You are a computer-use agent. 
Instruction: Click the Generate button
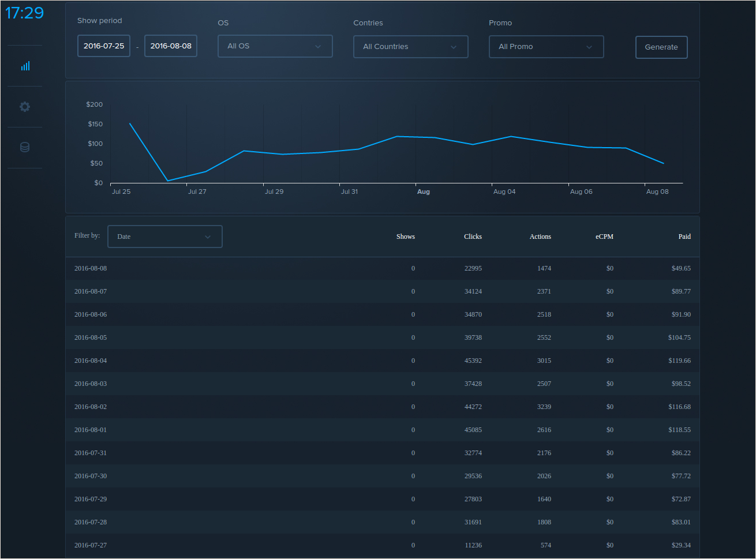click(661, 47)
